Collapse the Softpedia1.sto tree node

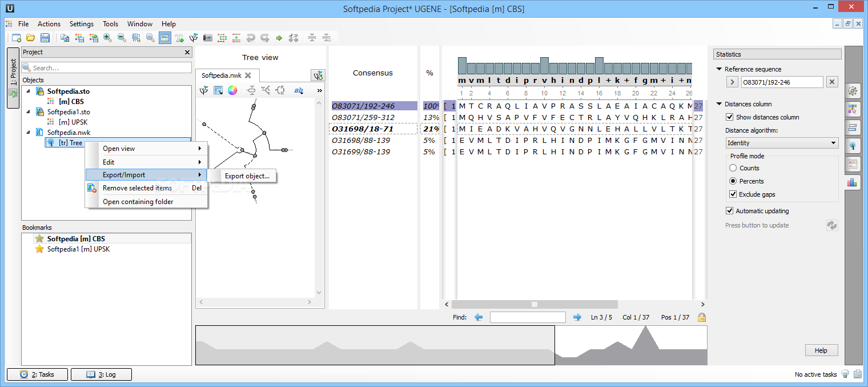coord(29,112)
